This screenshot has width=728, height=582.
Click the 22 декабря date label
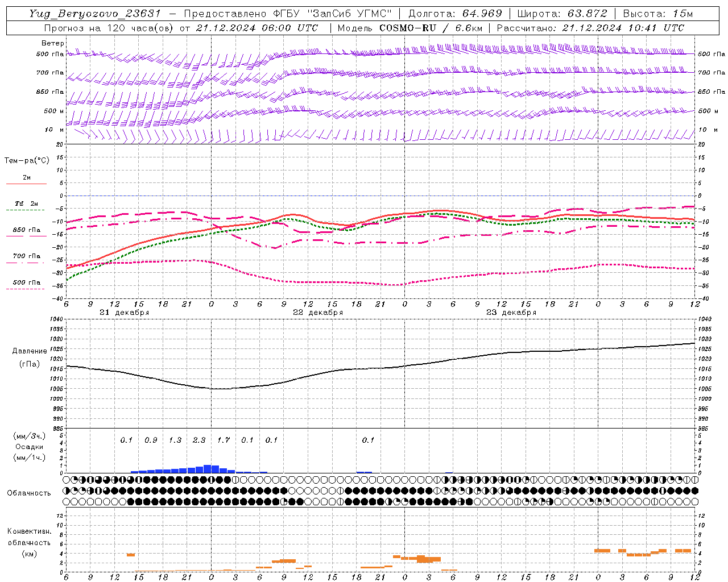point(318,313)
